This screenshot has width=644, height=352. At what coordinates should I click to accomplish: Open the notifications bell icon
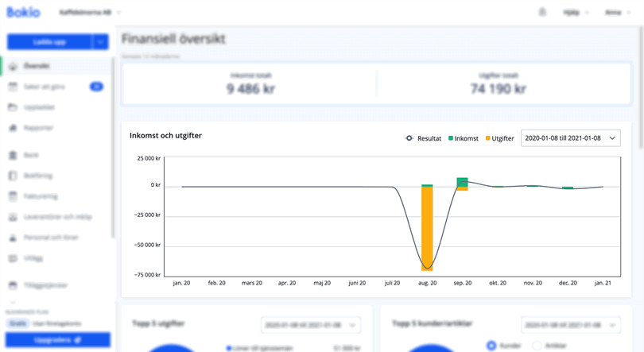[543, 13]
